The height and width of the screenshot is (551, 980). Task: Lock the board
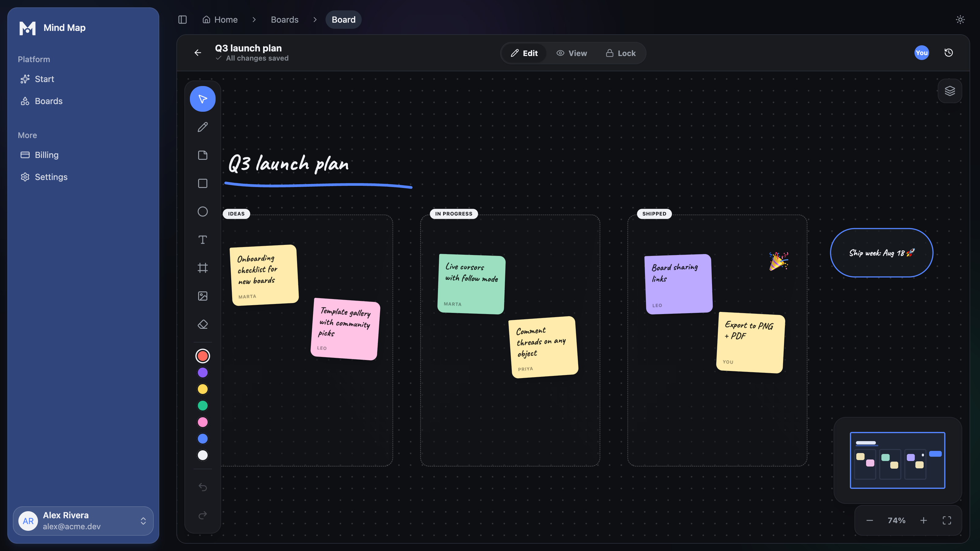[620, 53]
